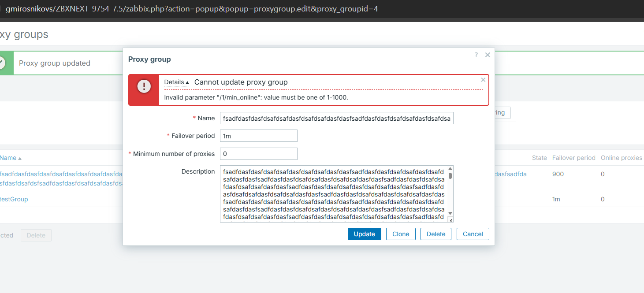Click the green success checkmark icon
The height and width of the screenshot is (293, 644).
[1, 63]
